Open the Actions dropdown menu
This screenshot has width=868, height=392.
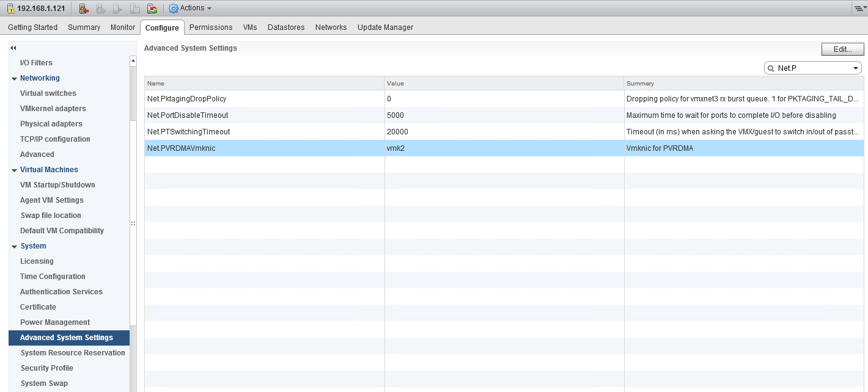tap(190, 8)
